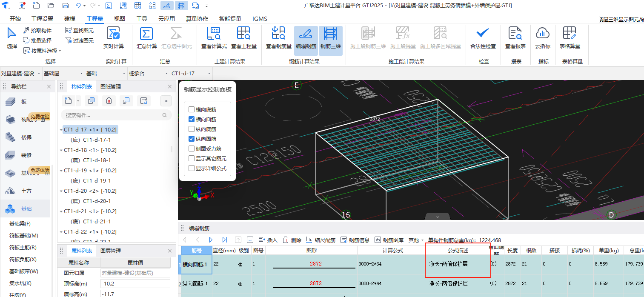This screenshot has width=644, height=297.
Task: Select 纵向面筋.1 row in rebar table
Action: tap(412, 283)
